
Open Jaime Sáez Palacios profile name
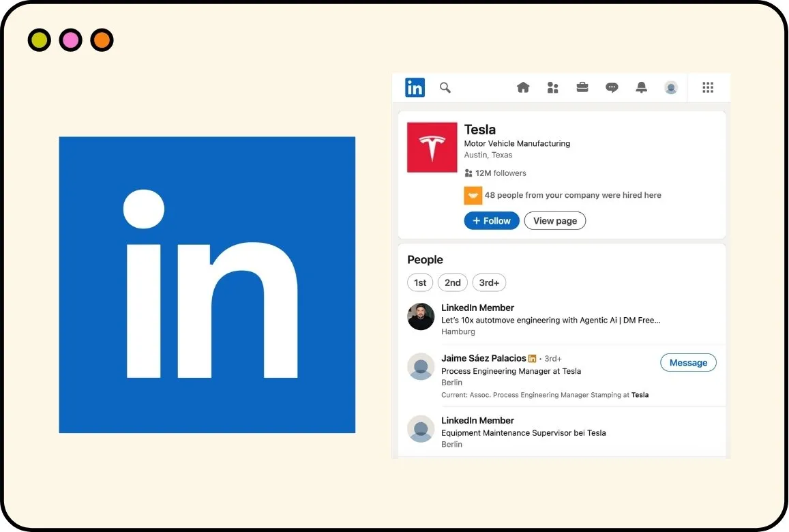[483, 358]
